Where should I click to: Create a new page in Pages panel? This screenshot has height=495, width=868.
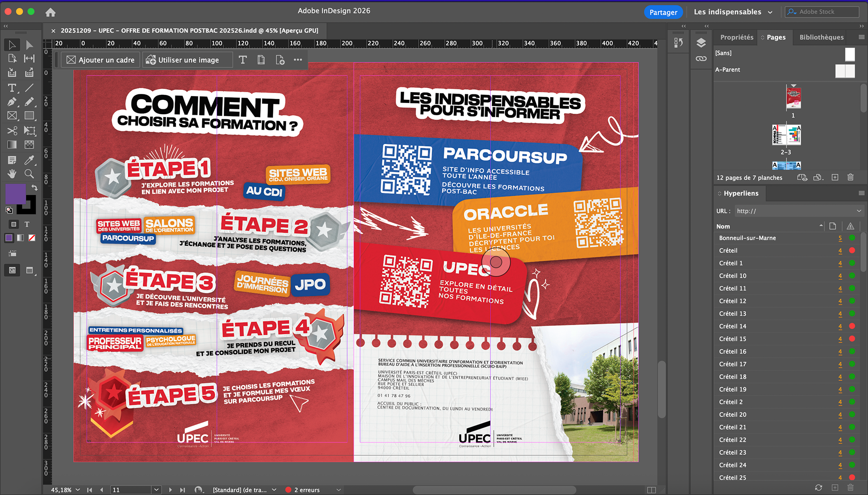click(x=835, y=177)
